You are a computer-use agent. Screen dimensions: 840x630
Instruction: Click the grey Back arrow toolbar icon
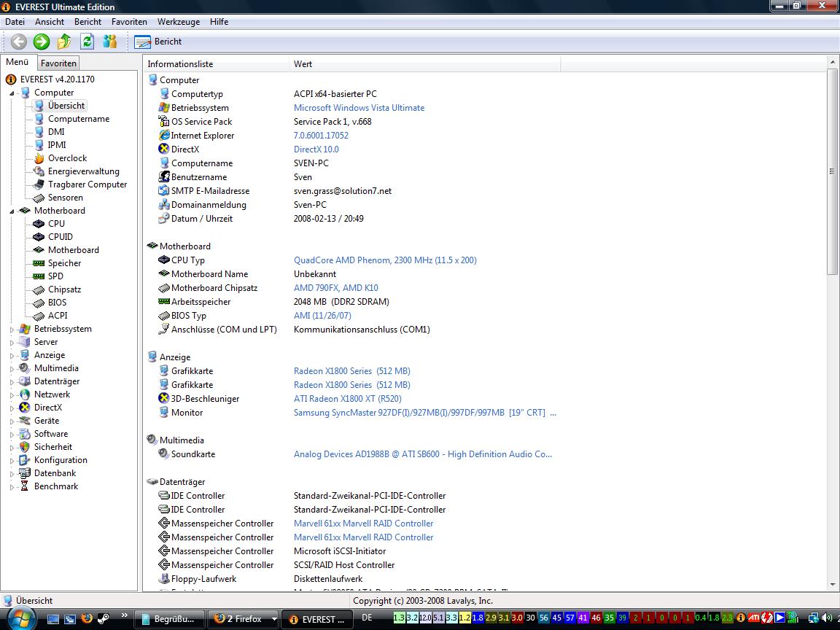pyautogui.click(x=19, y=42)
